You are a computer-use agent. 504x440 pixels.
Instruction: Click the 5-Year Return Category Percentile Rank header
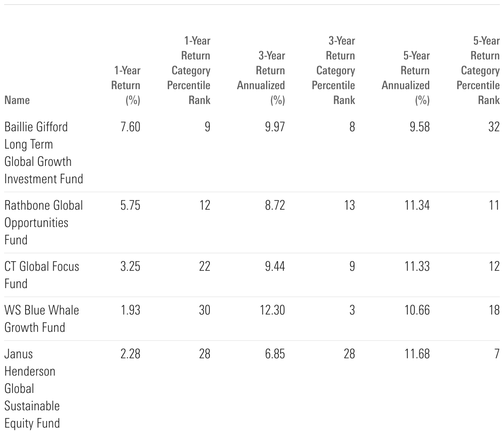478,71
